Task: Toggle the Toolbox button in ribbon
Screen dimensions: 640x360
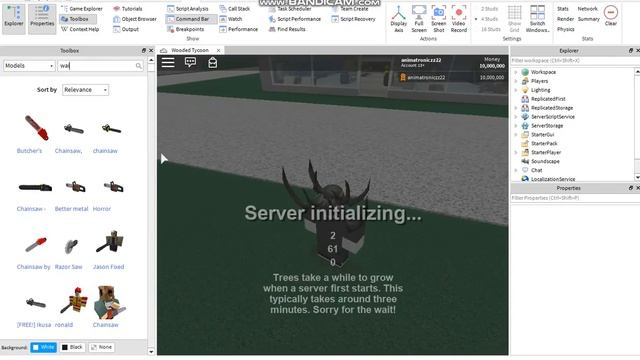Action: [78, 19]
